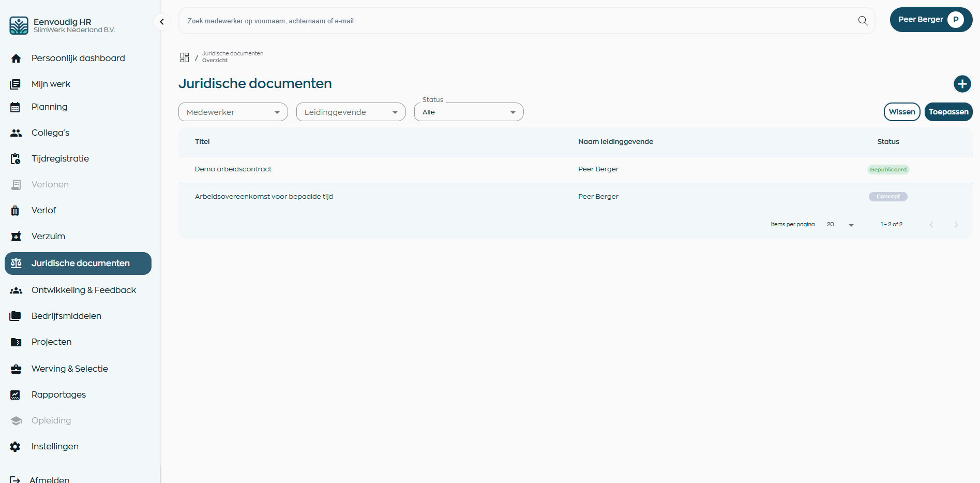The height and width of the screenshot is (483, 980).
Task: Open Planning via the calendar icon
Action: 16,107
